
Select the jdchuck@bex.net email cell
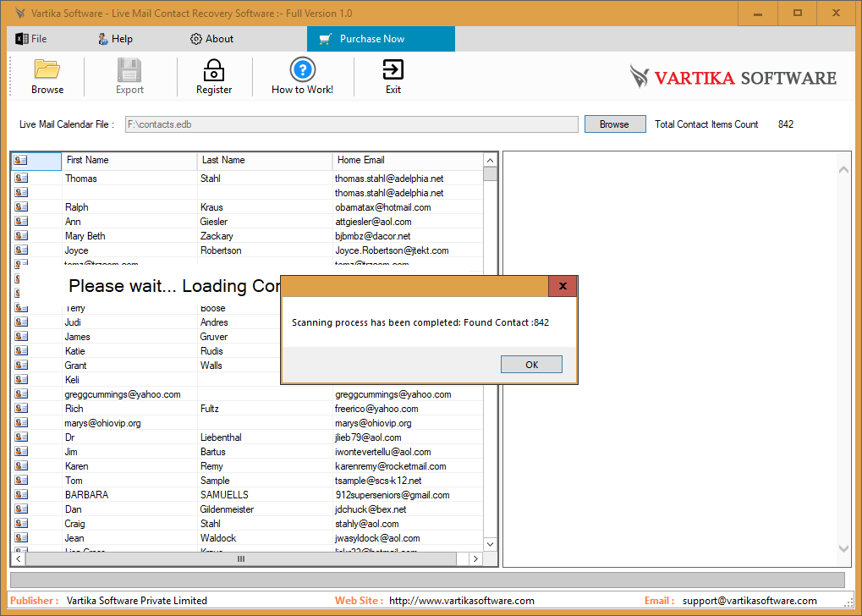pyautogui.click(x=408, y=509)
